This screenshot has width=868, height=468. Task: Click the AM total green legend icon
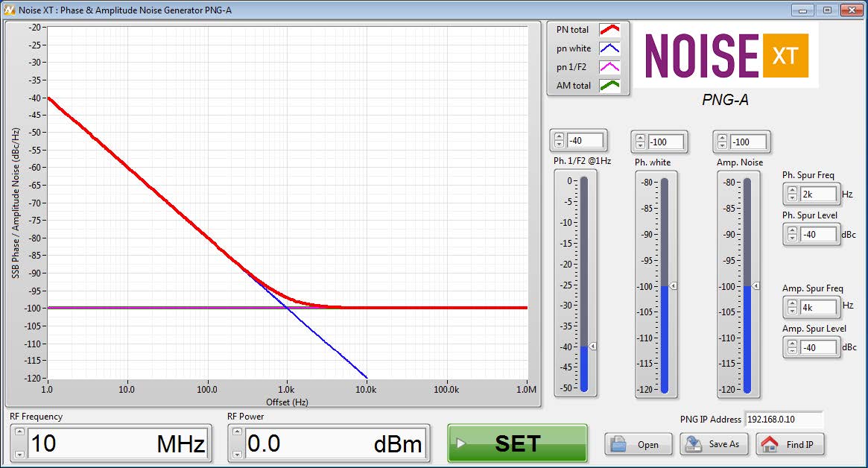coord(610,86)
